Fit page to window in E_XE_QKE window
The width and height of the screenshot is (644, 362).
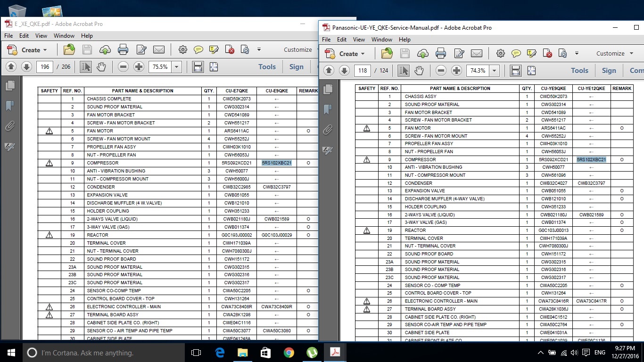tap(214, 67)
